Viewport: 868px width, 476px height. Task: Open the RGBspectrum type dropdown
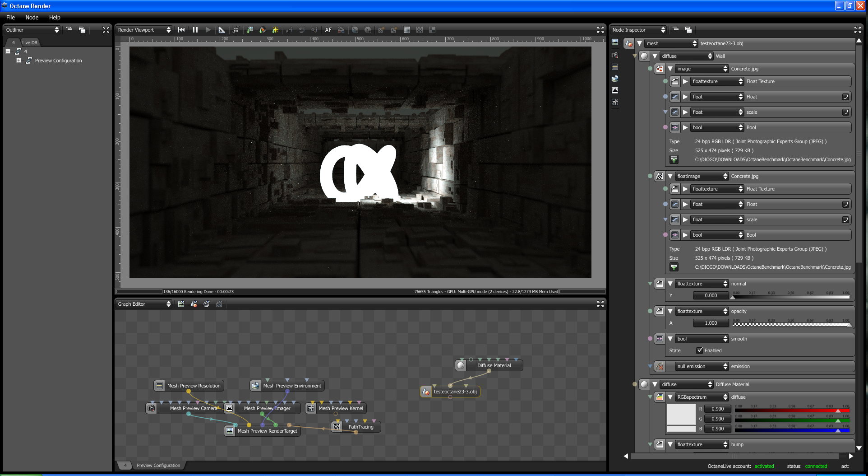pyautogui.click(x=702, y=397)
